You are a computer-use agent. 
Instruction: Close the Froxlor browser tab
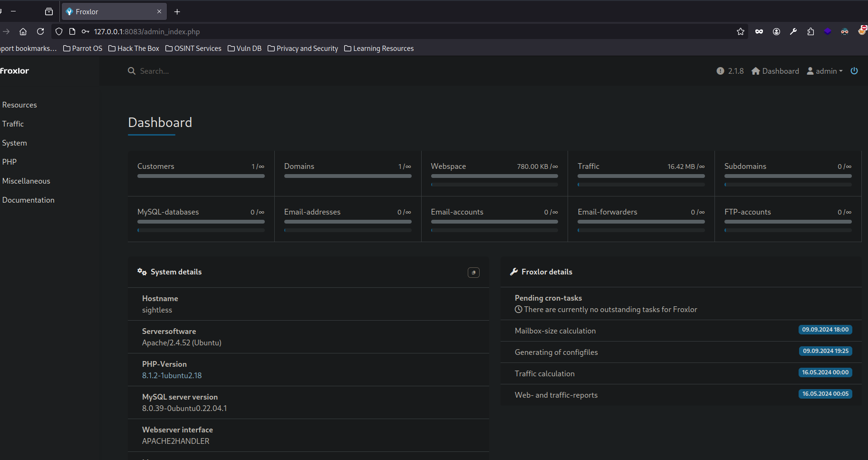tap(159, 11)
